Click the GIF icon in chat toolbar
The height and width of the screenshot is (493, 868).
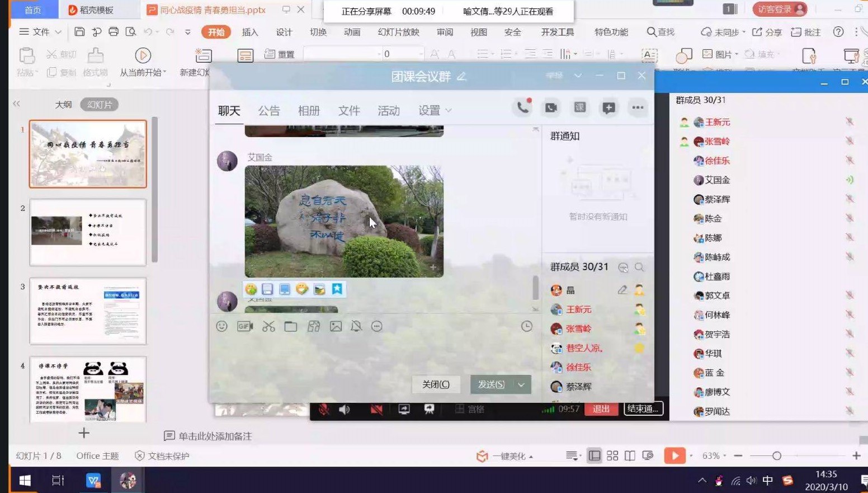click(x=245, y=326)
